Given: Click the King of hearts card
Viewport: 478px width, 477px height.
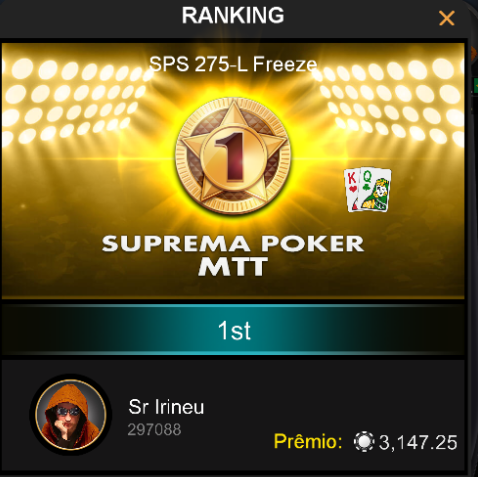Looking at the screenshot, I should point(352,190).
